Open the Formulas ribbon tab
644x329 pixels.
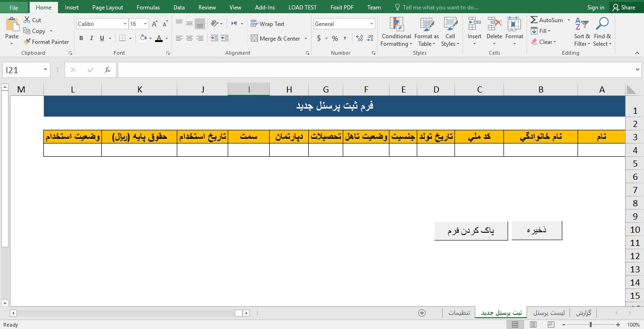[148, 8]
